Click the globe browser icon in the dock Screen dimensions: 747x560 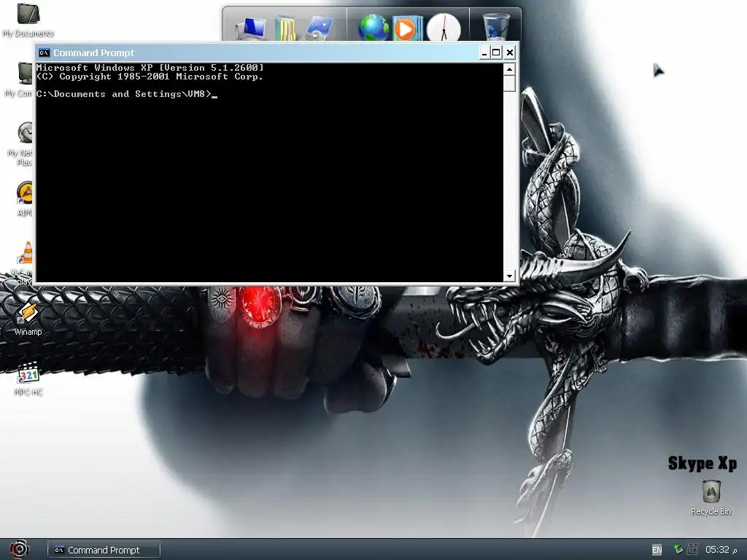tap(373, 28)
